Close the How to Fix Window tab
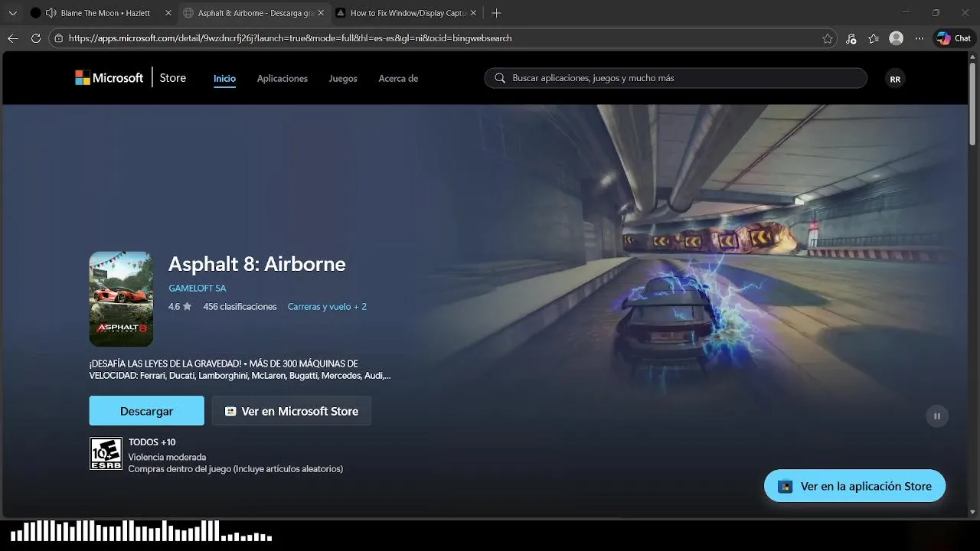The width and height of the screenshot is (980, 551). point(473,13)
